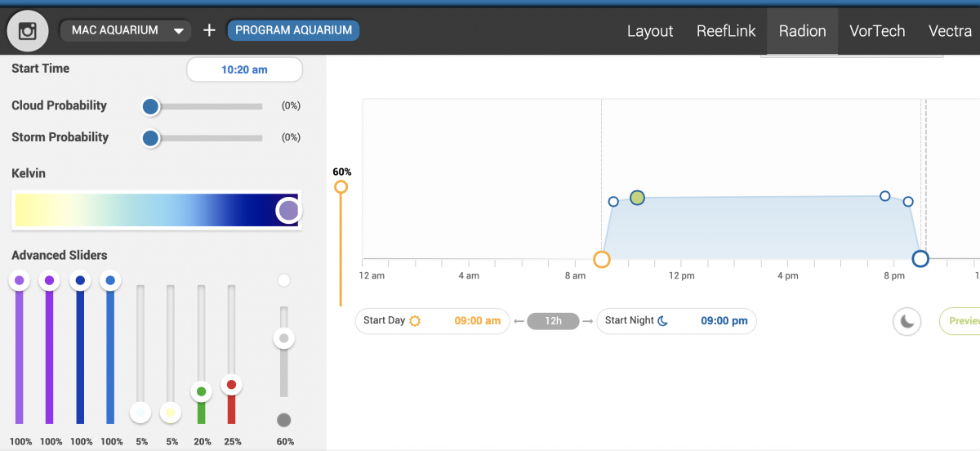Open the MAC AQUARIUM dropdown
This screenshot has height=451, width=980.
coord(126,30)
